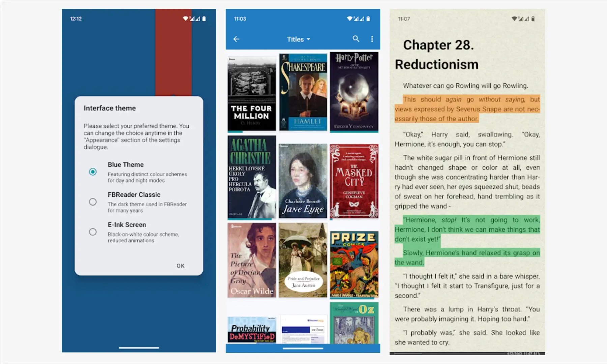Open the Harry Potter book cover
This screenshot has width=607, height=364.
pyautogui.click(x=354, y=92)
